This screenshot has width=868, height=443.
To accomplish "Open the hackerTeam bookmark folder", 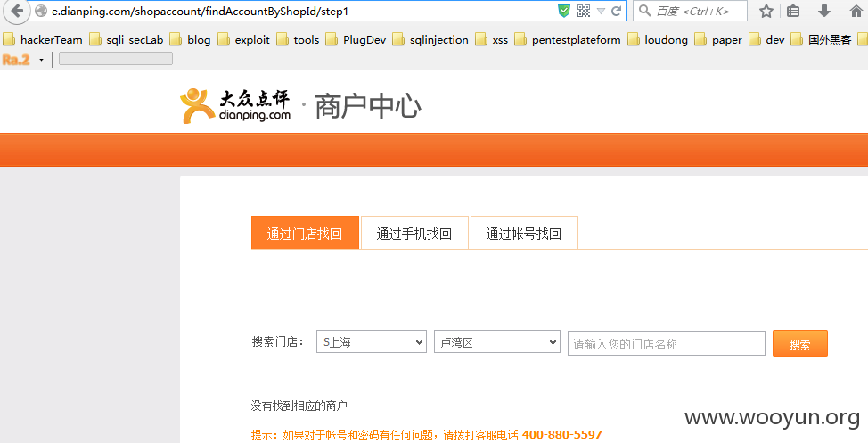I will (x=43, y=40).
